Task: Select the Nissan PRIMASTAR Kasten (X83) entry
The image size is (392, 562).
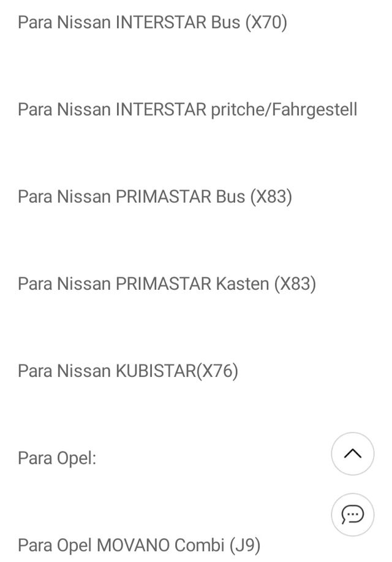Action: [x=167, y=284]
